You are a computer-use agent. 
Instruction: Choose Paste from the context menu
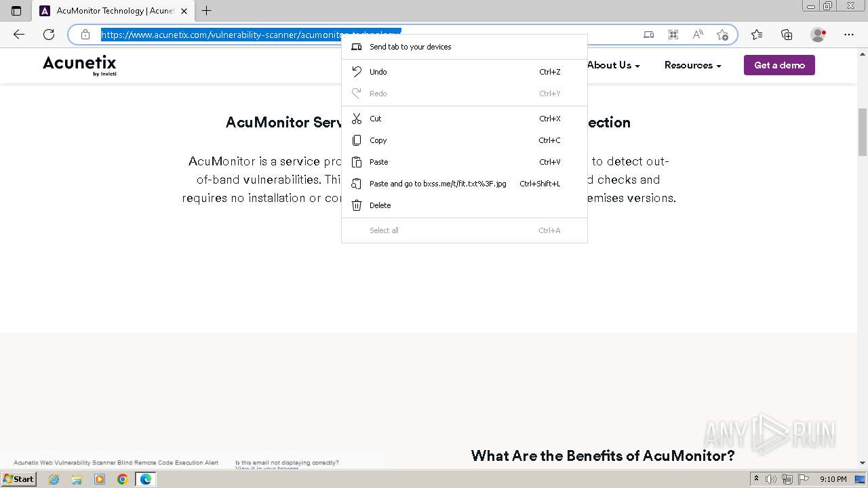pos(464,162)
